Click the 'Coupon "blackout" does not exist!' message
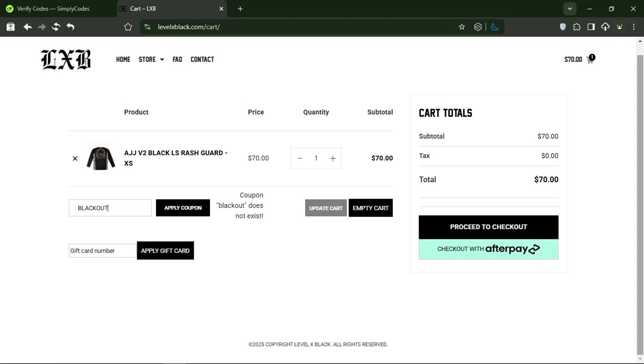 coord(240,205)
